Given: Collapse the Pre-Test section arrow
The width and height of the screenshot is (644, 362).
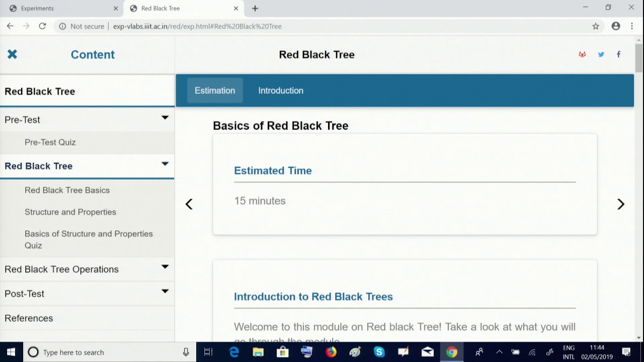Looking at the screenshot, I should 165,118.
